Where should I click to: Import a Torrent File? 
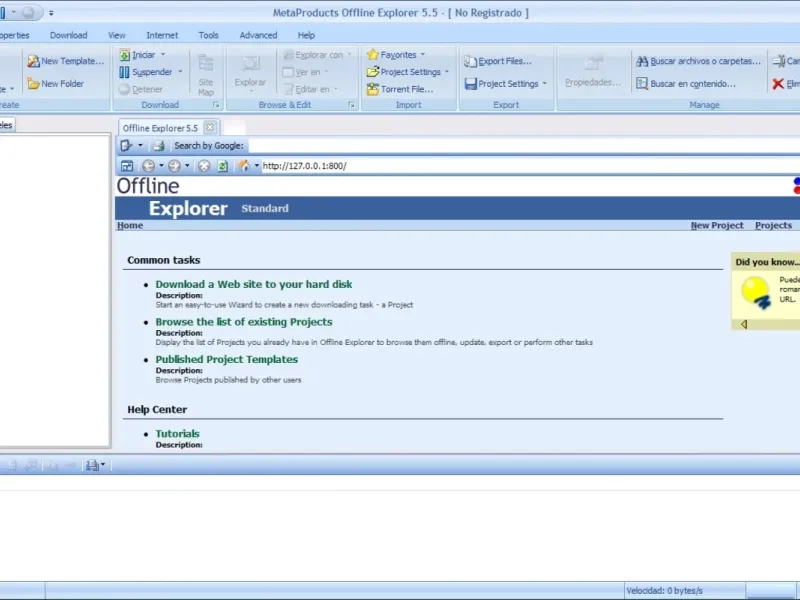click(400, 89)
